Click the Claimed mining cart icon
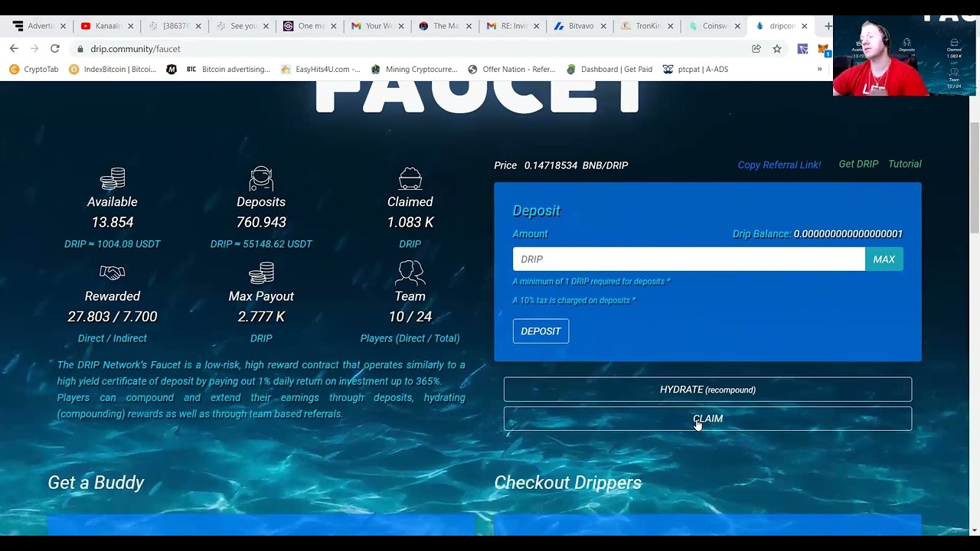Image resolution: width=980 pixels, height=551 pixels. [x=410, y=178]
